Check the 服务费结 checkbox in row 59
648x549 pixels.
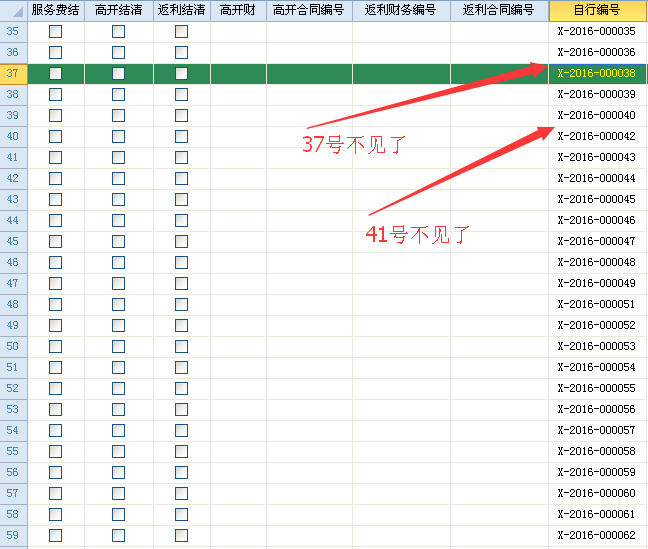55,535
